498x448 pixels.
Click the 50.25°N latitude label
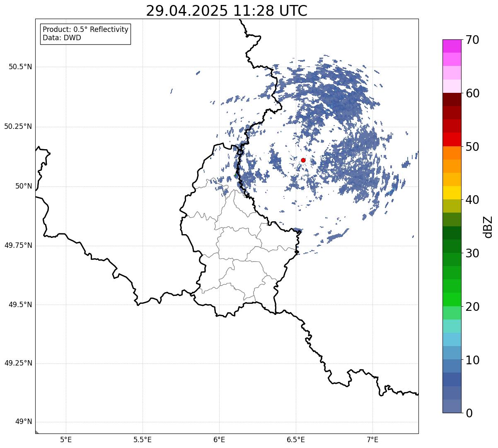18,126
